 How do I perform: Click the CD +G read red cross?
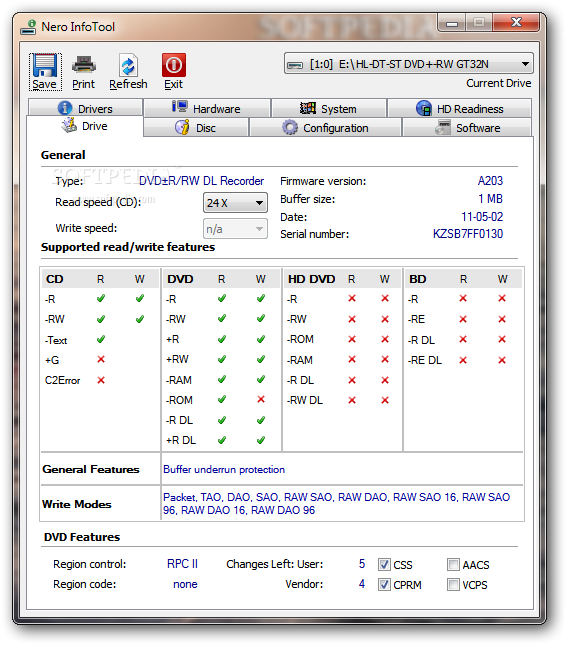pyautogui.click(x=101, y=360)
